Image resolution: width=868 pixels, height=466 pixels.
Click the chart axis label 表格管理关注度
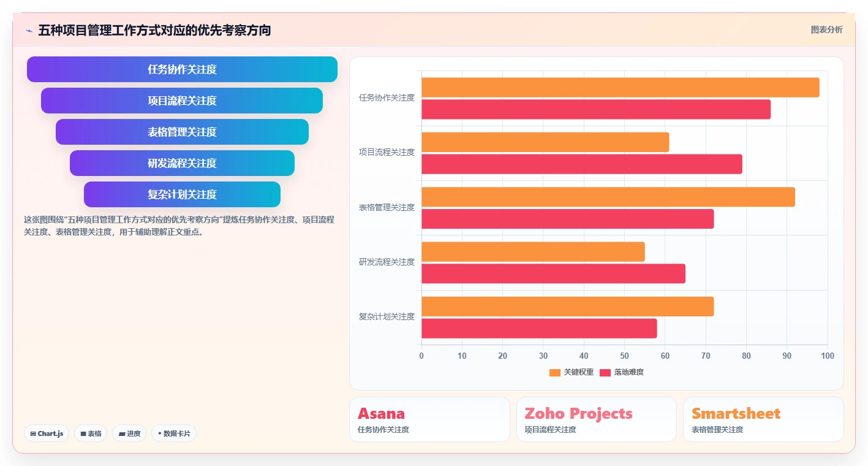coord(387,207)
